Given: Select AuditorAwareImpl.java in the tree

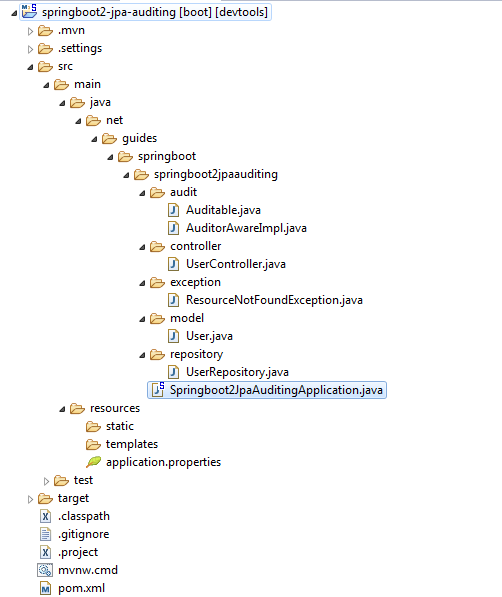Looking at the screenshot, I should pos(246,228).
